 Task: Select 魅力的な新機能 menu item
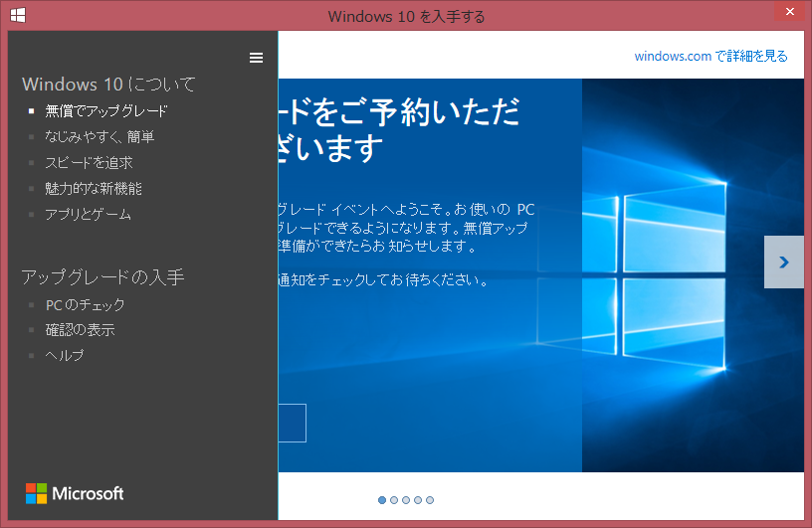(94, 188)
